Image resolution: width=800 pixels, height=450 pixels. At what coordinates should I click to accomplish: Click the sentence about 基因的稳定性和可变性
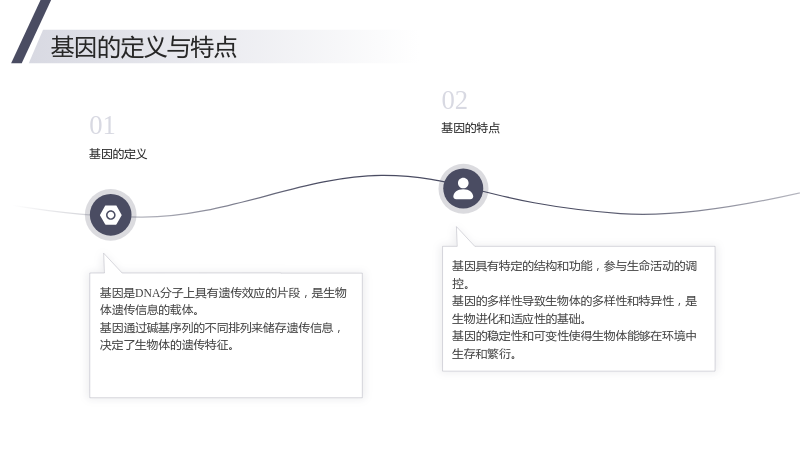click(574, 345)
